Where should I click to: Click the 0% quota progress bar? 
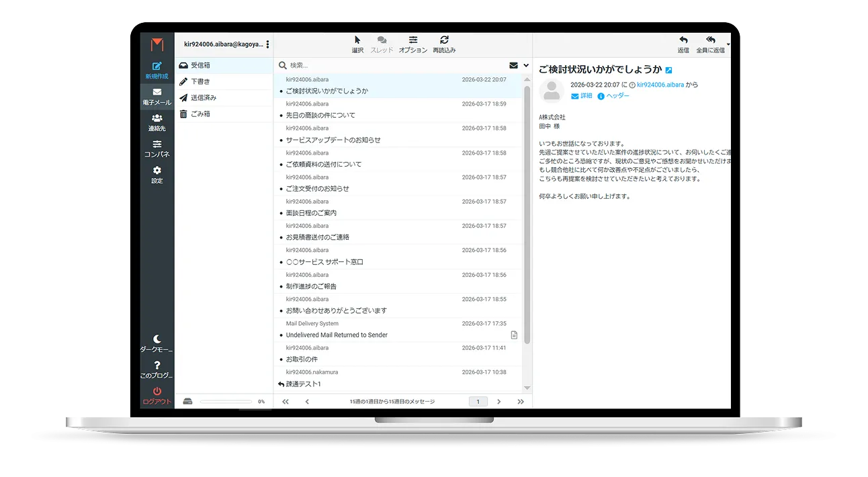(x=226, y=402)
